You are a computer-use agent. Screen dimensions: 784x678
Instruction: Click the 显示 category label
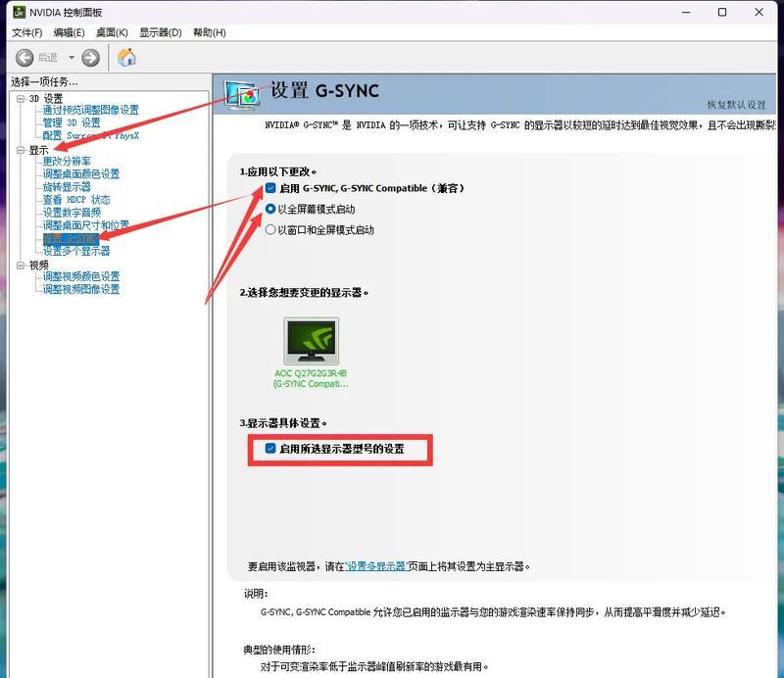(x=38, y=150)
